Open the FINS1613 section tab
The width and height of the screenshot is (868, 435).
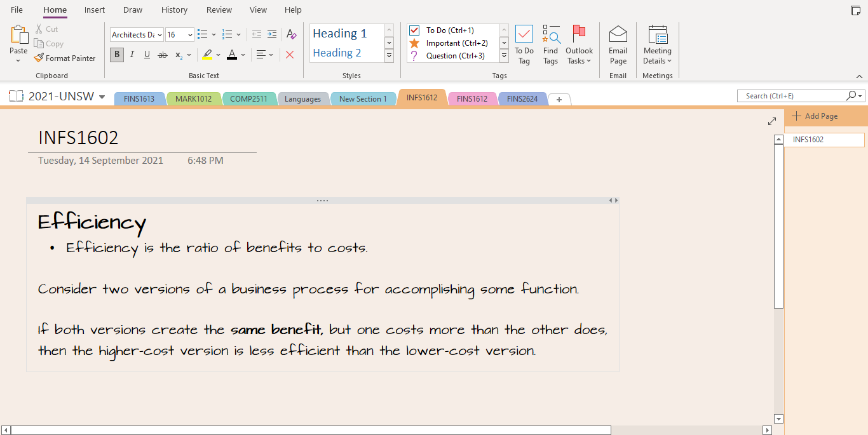tap(139, 98)
